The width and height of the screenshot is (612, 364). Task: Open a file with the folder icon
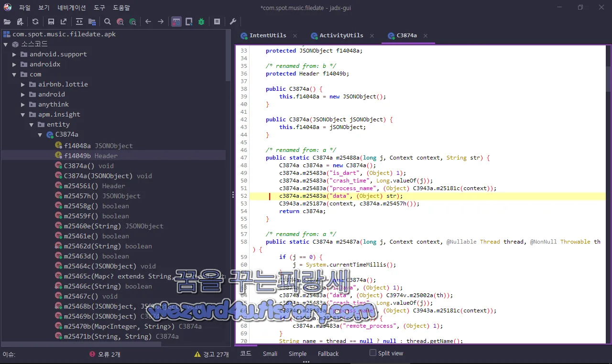click(x=7, y=21)
